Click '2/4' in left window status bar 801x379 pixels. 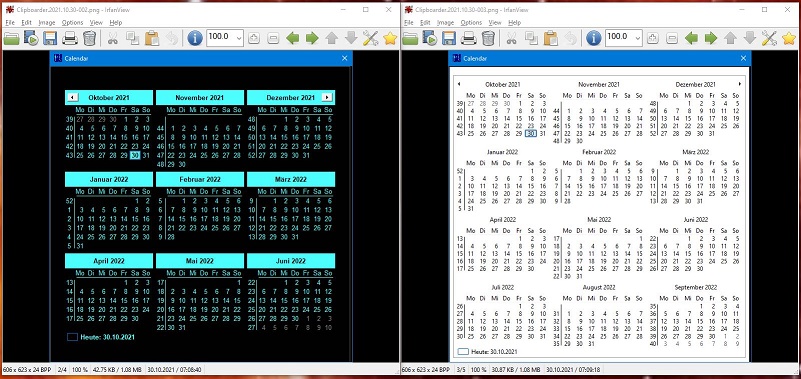point(62,369)
